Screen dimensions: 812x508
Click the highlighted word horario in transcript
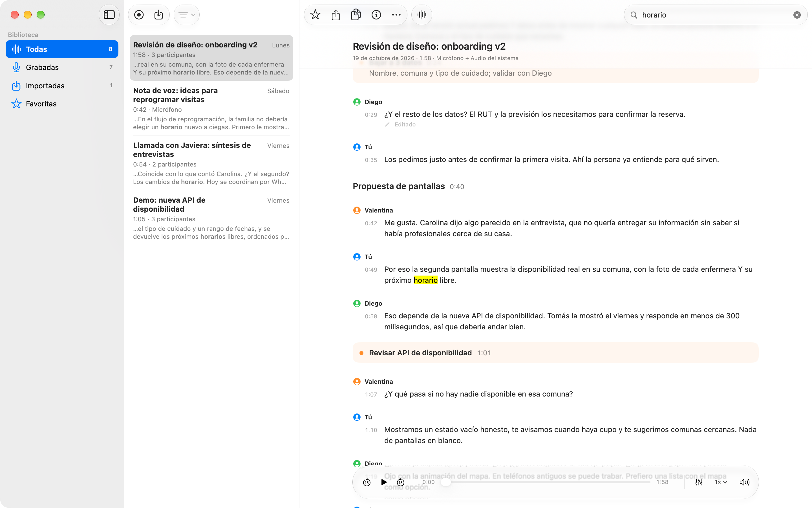425,280
